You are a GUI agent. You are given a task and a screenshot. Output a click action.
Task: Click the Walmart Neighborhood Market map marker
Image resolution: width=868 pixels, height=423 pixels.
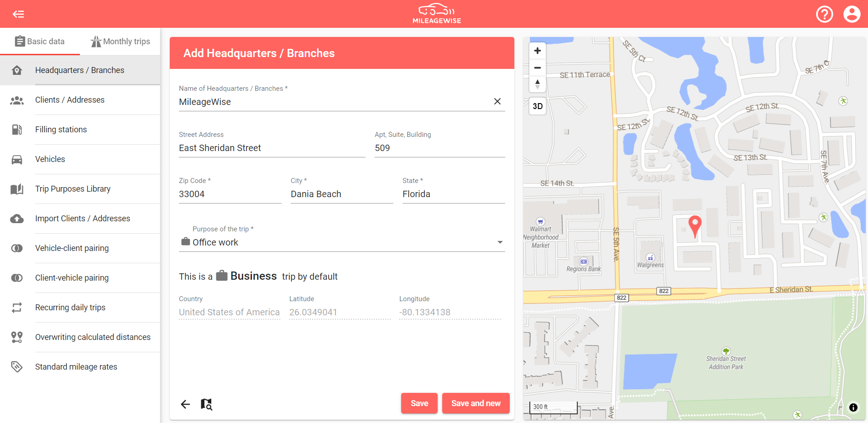540,221
